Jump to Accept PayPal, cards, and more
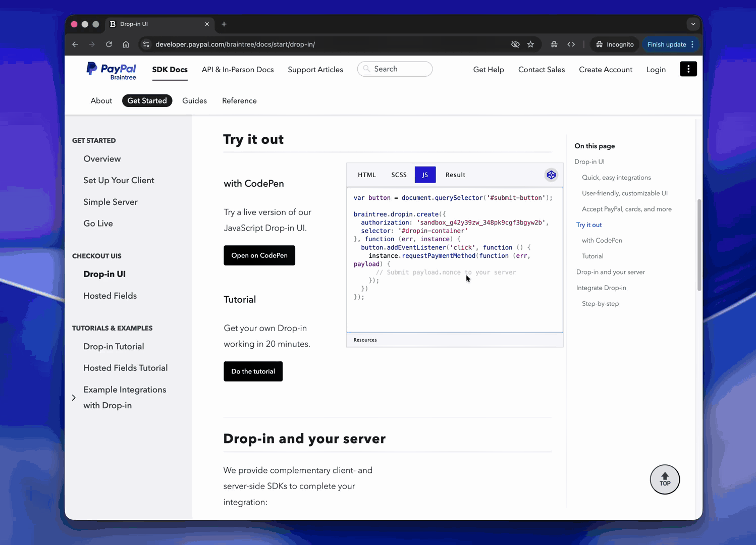 (x=626, y=209)
